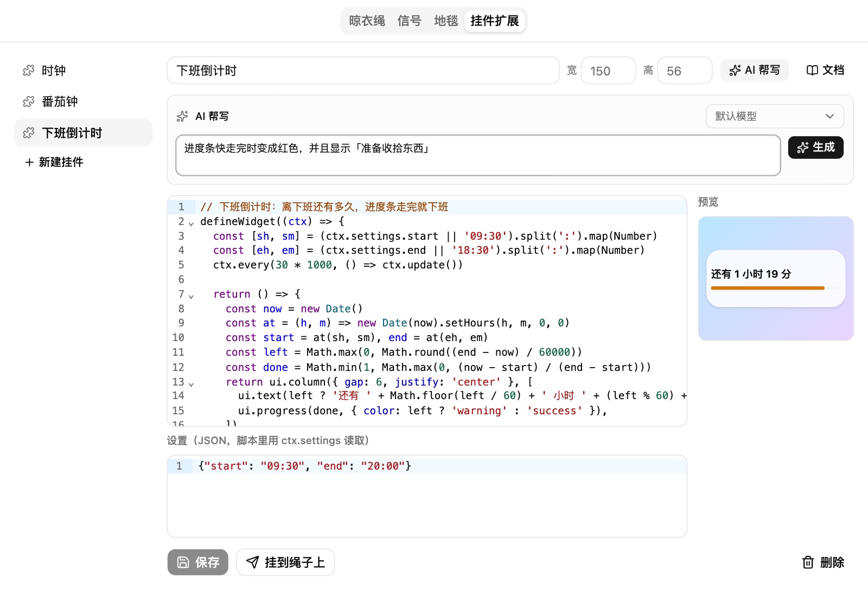
Task: Focus width field showing 150
Action: tap(608, 70)
